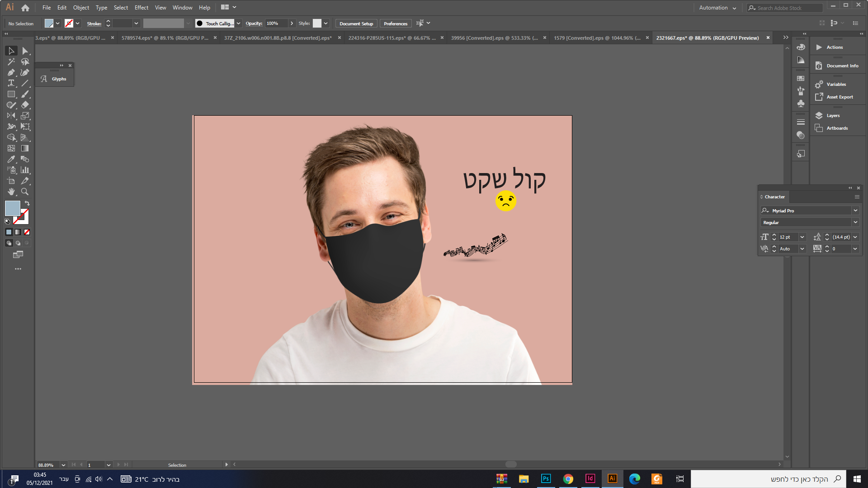
Task: Click the light blue Fill color swatch
Action: 12,208
